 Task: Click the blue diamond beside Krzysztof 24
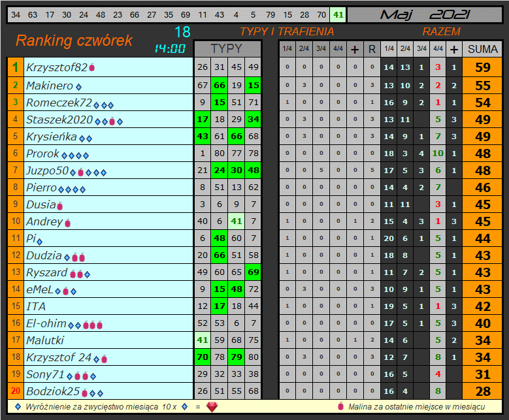pos(97,359)
